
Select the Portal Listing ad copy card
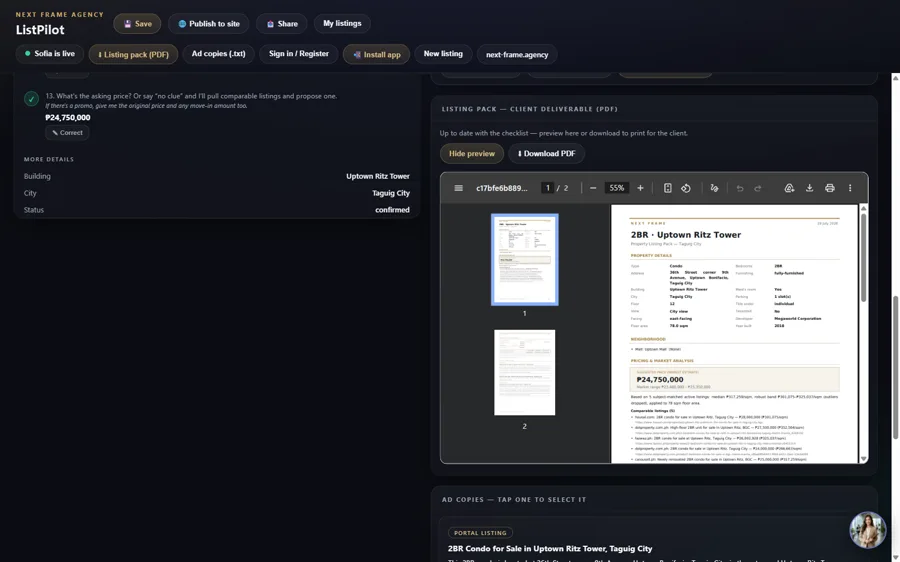click(x=654, y=540)
